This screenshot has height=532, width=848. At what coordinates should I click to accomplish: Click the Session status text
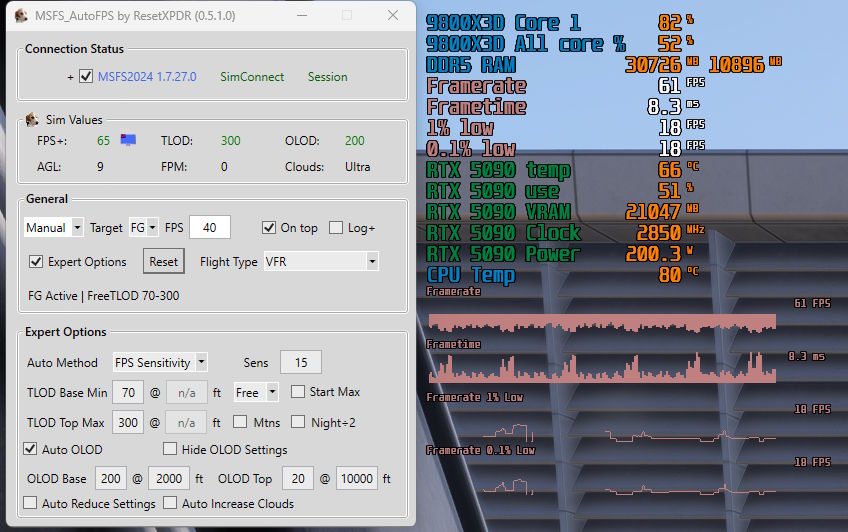[x=328, y=77]
